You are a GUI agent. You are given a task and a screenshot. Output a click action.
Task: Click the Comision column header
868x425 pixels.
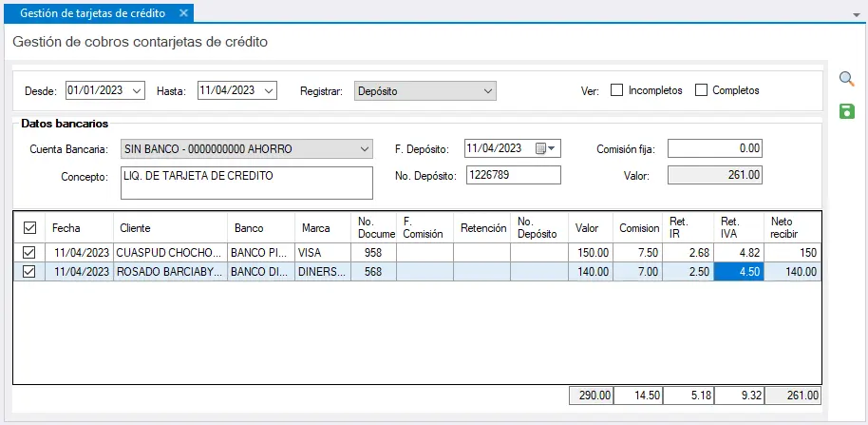(x=638, y=228)
